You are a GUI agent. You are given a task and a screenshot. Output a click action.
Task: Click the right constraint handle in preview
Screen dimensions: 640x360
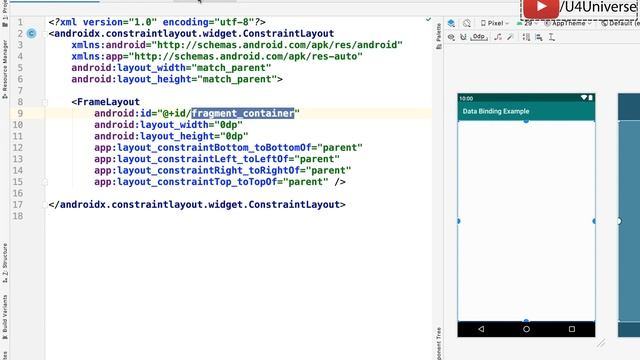point(594,221)
